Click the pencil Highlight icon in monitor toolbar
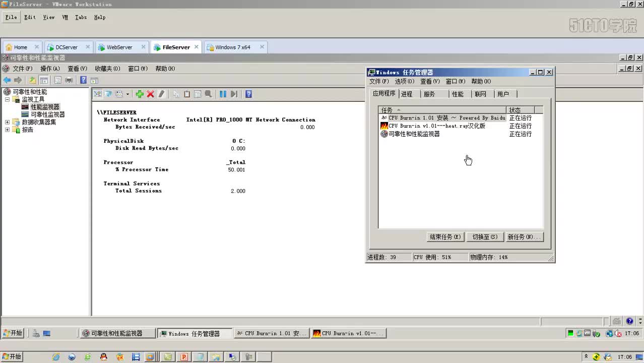This screenshot has width=644, height=363. pyautogui.click(x=161, y=94)
